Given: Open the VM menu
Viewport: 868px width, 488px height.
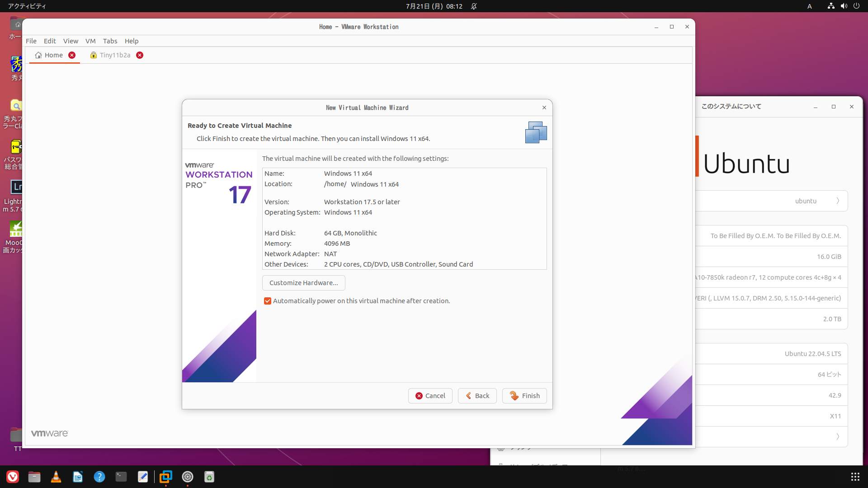Looking at the screenshot, I should click(x=90, y=41).
